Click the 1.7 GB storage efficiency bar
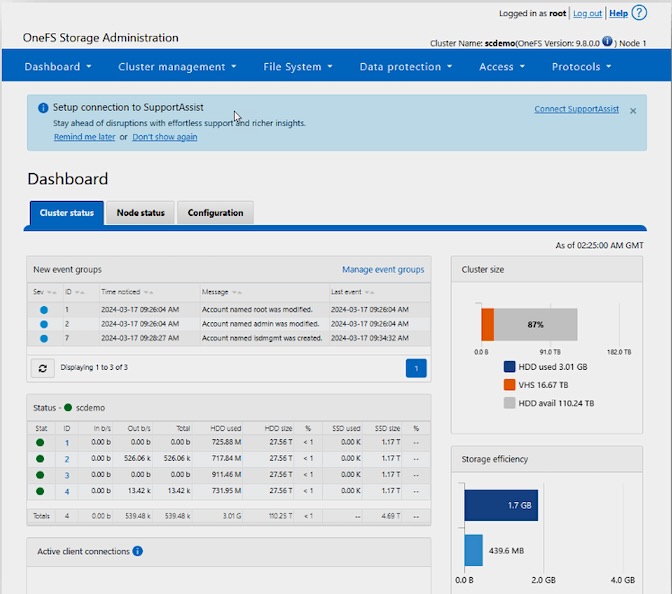Image resolution: width=672 pixels, height=594 pixels. pos(501,505)
